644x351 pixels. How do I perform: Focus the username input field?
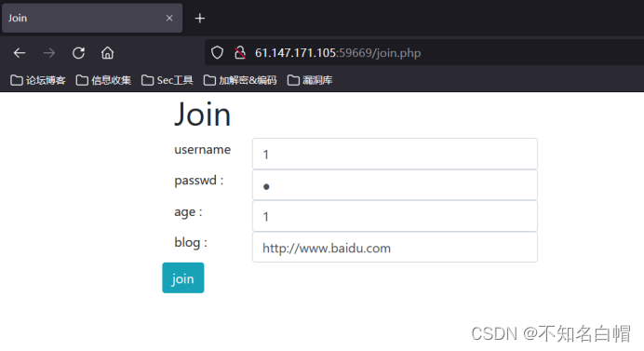click(x=395, y=155)
